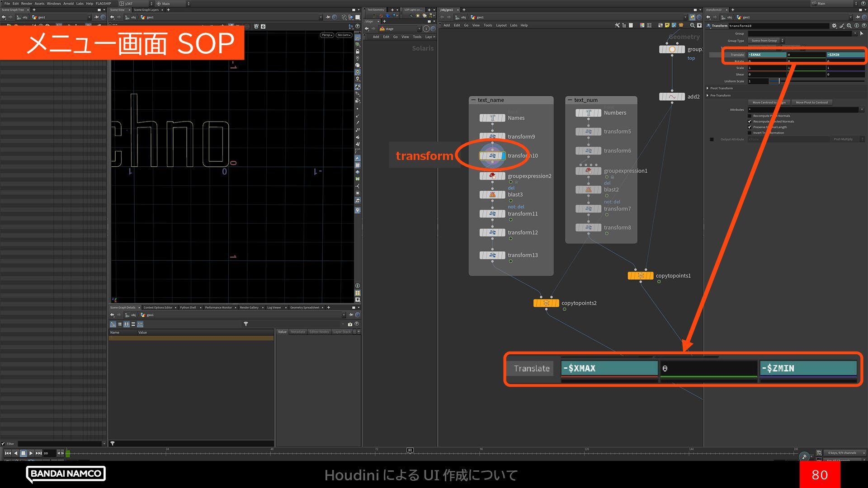868x488 pixels.
Task: Click the add2 node icon
Action: click(672, 97)
